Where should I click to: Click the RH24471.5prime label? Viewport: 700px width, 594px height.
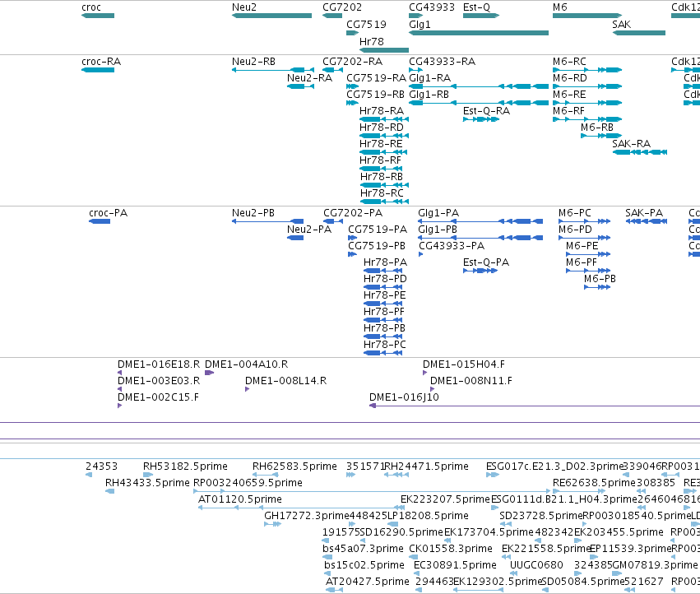point(426,466)
